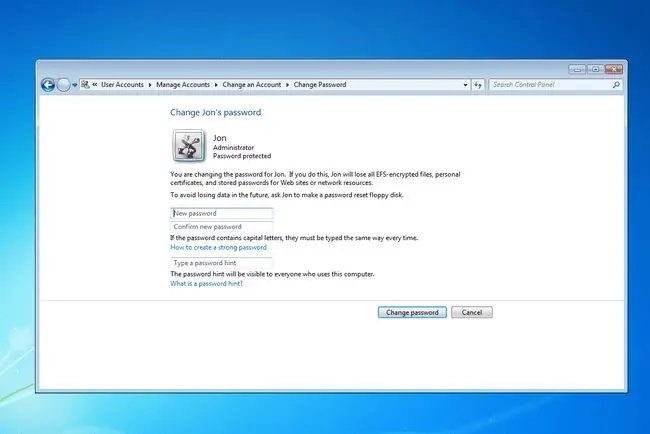Open How to create a strong password
This screenshot has width=650, height=434.
(x=218, y=247)
